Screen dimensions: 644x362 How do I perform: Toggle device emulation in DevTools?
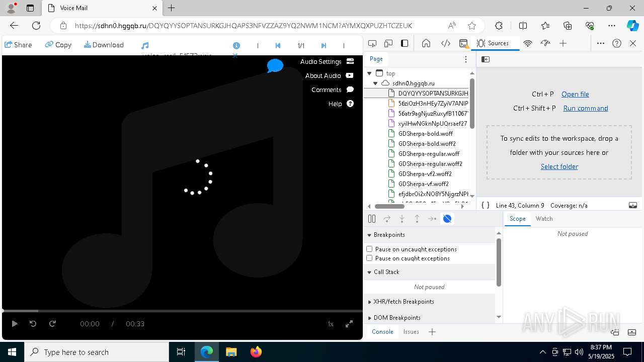(388, 43)
